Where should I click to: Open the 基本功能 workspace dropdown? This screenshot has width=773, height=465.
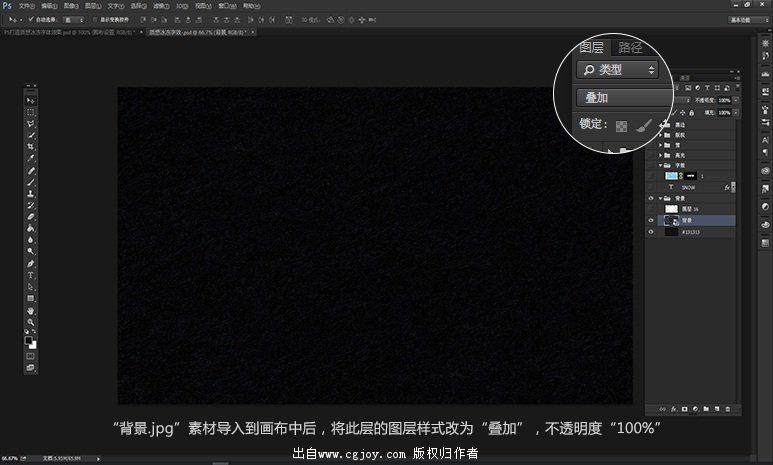(748, 20)
